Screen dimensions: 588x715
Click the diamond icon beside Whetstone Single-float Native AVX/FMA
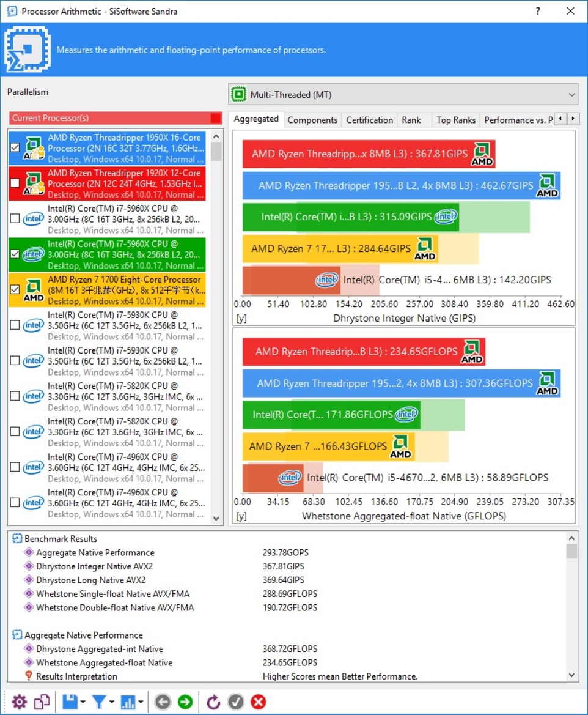coord(29,593)
